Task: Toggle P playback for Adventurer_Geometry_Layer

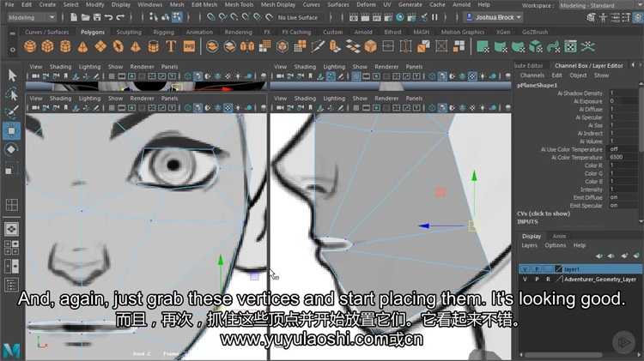Action: pyautogui.click(x=537, y=279)
